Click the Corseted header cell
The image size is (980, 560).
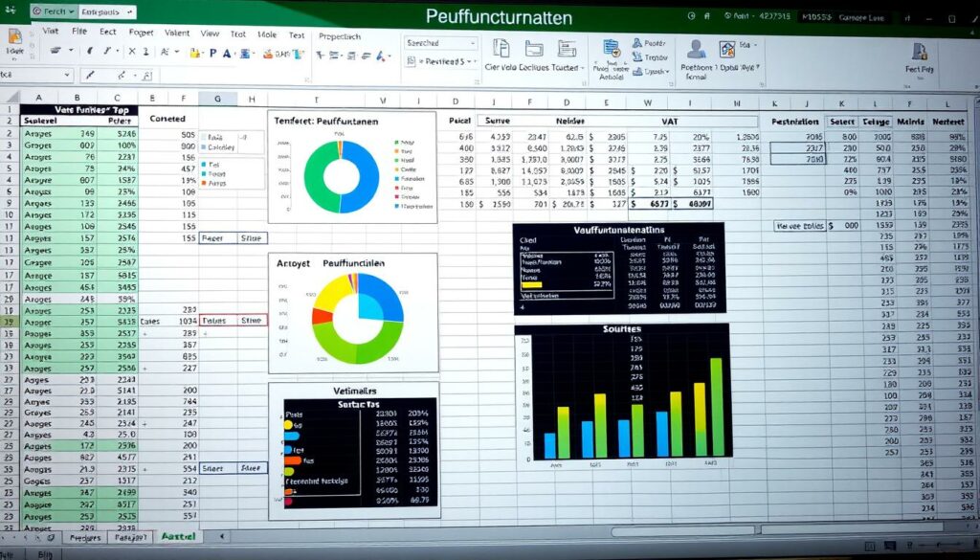pos(167,118)
